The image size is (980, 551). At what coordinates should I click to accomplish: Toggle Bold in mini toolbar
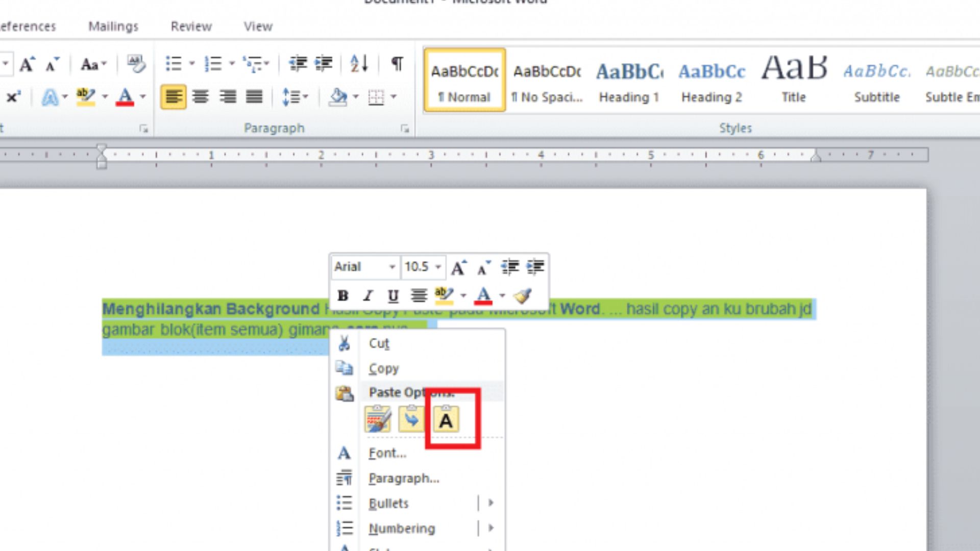(343, 295)
